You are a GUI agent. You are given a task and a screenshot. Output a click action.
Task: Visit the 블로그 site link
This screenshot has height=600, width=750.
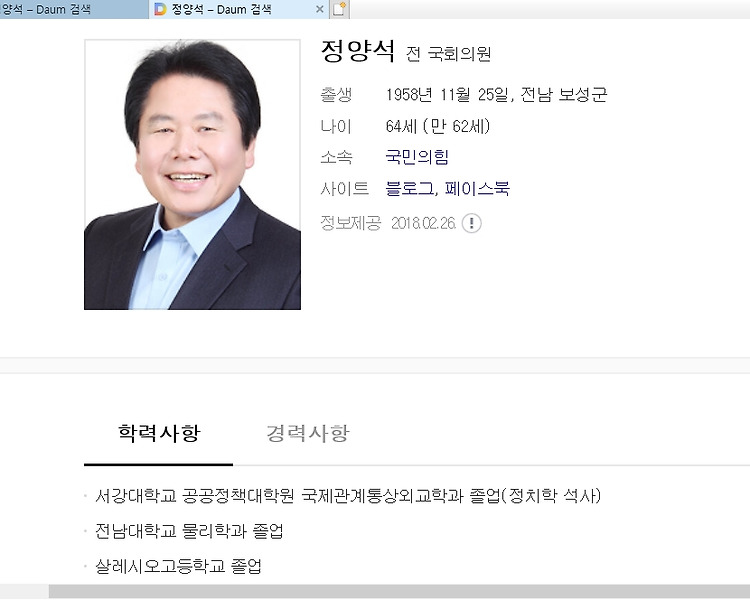point(409,189)
